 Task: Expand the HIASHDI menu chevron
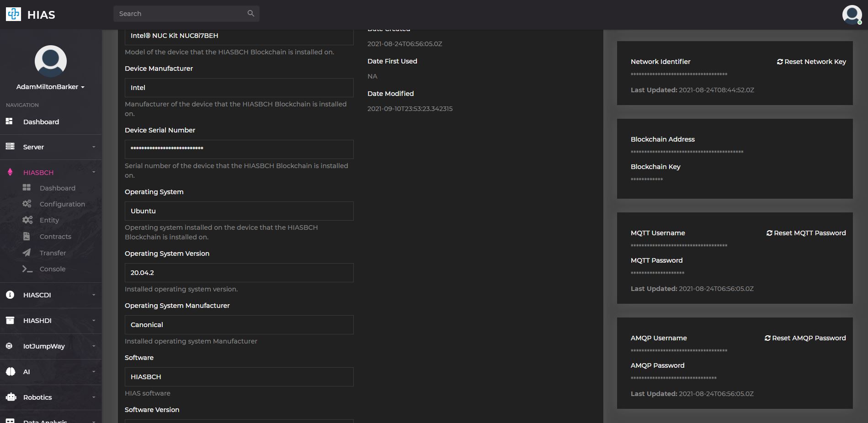[x=94, y=321]
